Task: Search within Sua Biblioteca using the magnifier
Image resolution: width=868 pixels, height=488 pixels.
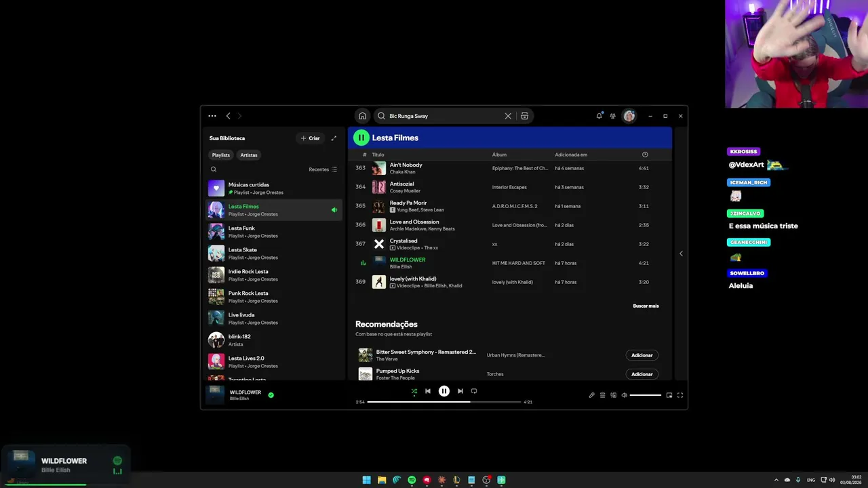Action: [214, 169]
